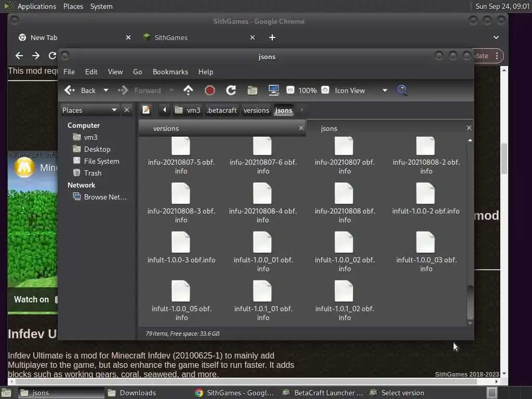Open the Icon View mode dropdown

(x=361, y=90)
